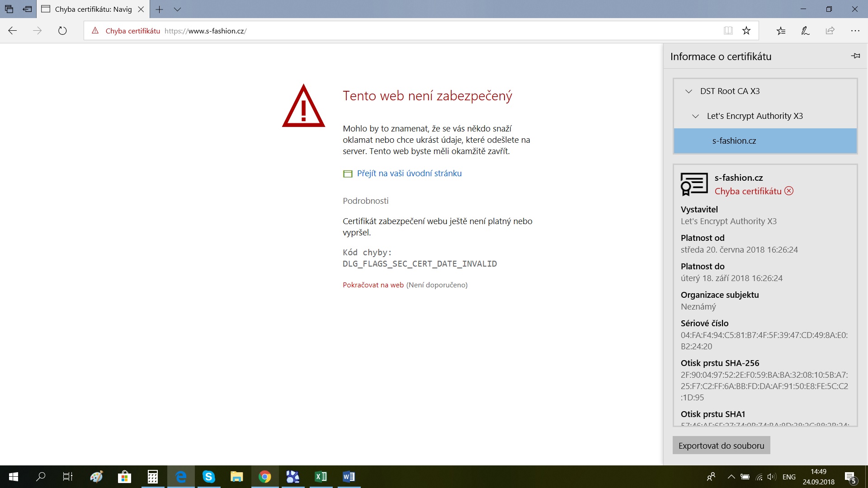The width and height of the screenshot is (868, 488).
Task: Click the certificate warning triangle in address bar
Action: 95,31
